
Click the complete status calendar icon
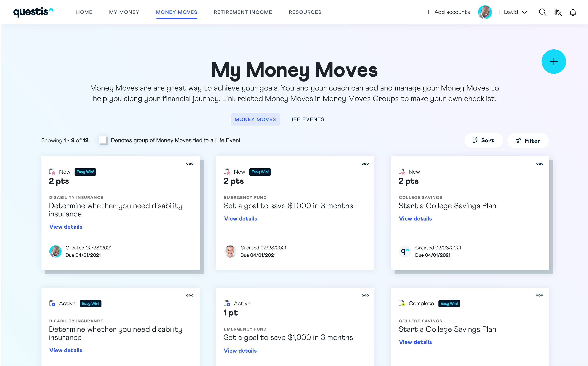[401, 303]
